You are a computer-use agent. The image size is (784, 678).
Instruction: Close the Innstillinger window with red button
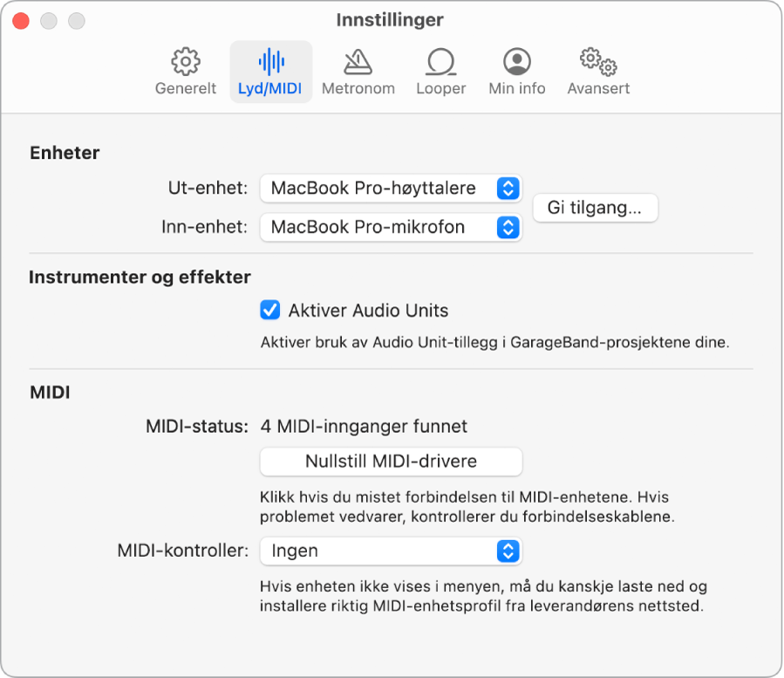click(21, 20)
